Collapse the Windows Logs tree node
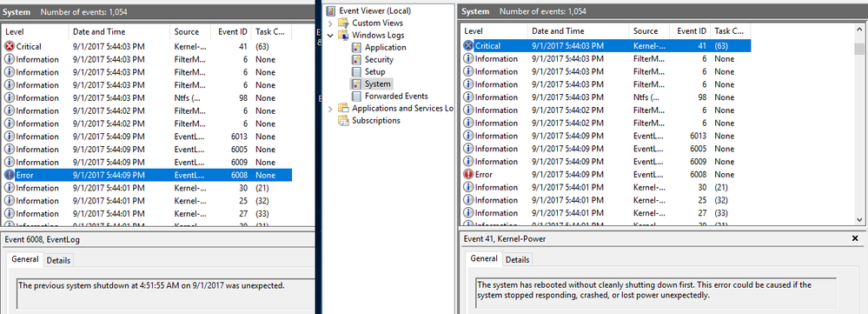The width and height of the screenshot is (868, 314). click(x=330, y=36)
